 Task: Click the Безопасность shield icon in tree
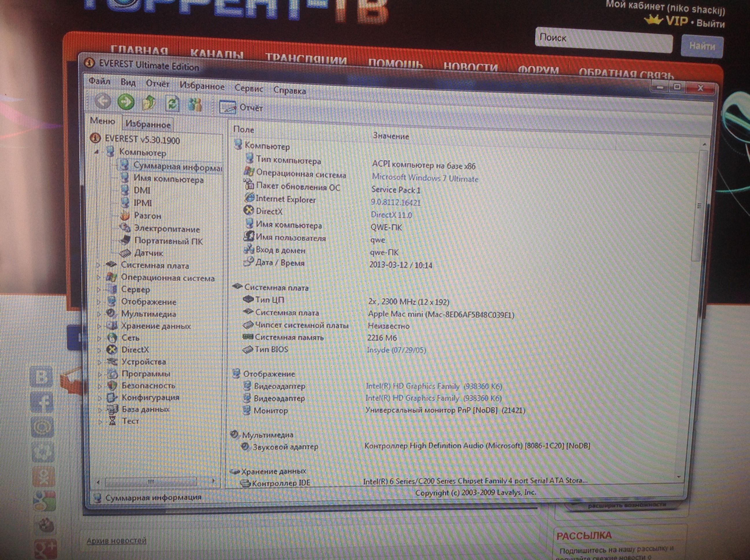112,385
